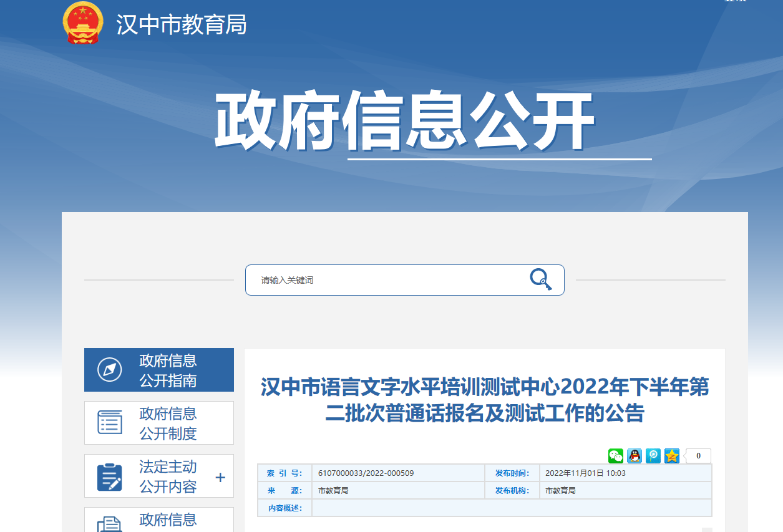Click the 政府信息公开 banner heading
This screenshot has height=532, width=783.
(x=404, y=122)
